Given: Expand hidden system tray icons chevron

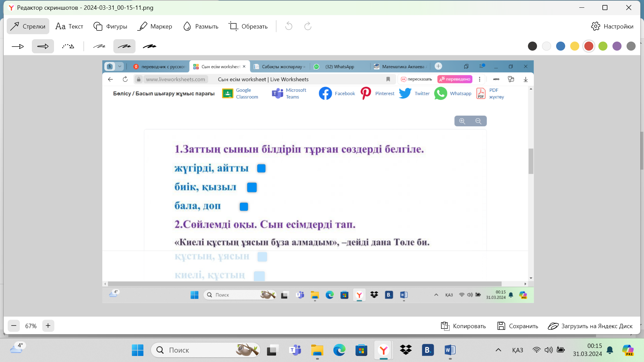Looking at the screenshot, I should click(498, 350).
